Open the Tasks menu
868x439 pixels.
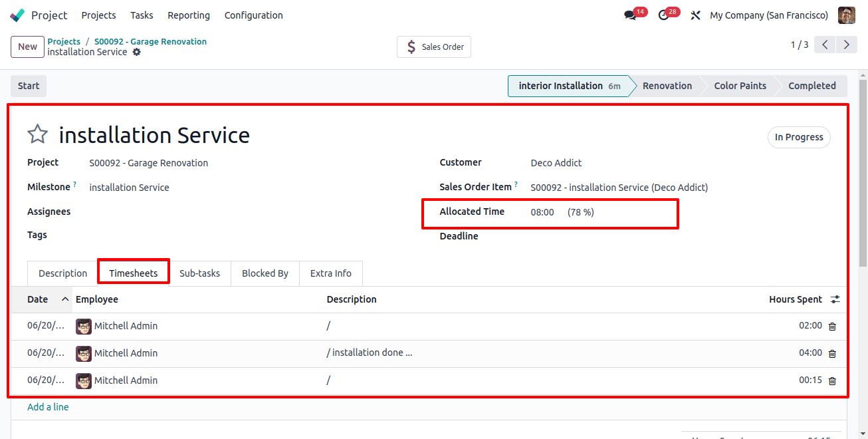tap(142, 15)
